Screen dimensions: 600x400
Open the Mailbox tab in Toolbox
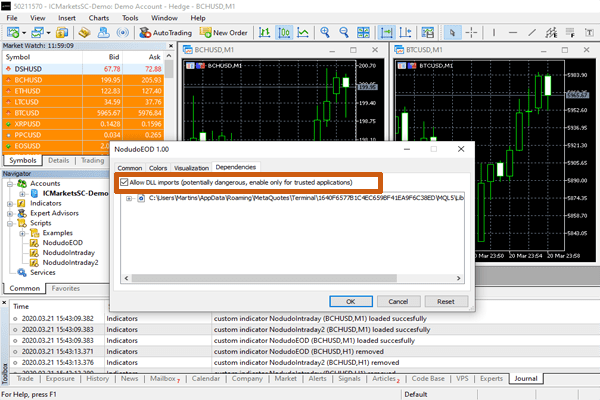[x=165, y=379]
